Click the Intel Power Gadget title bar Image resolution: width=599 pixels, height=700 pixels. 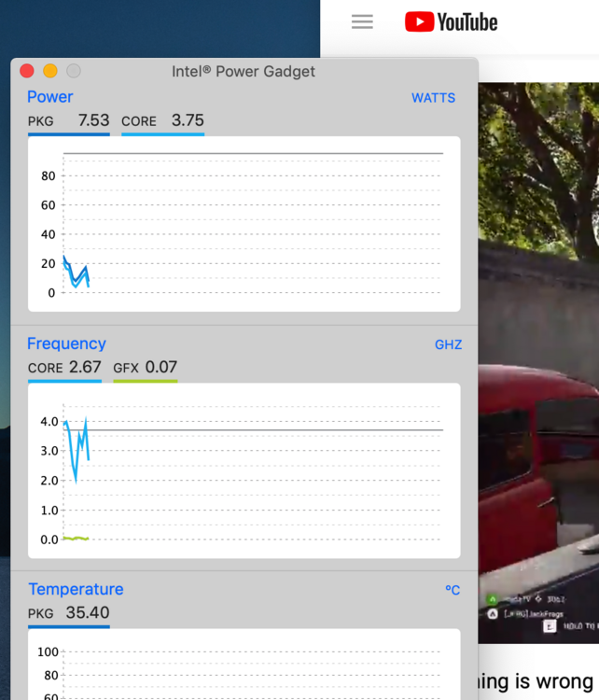click(x=244, y=72)
